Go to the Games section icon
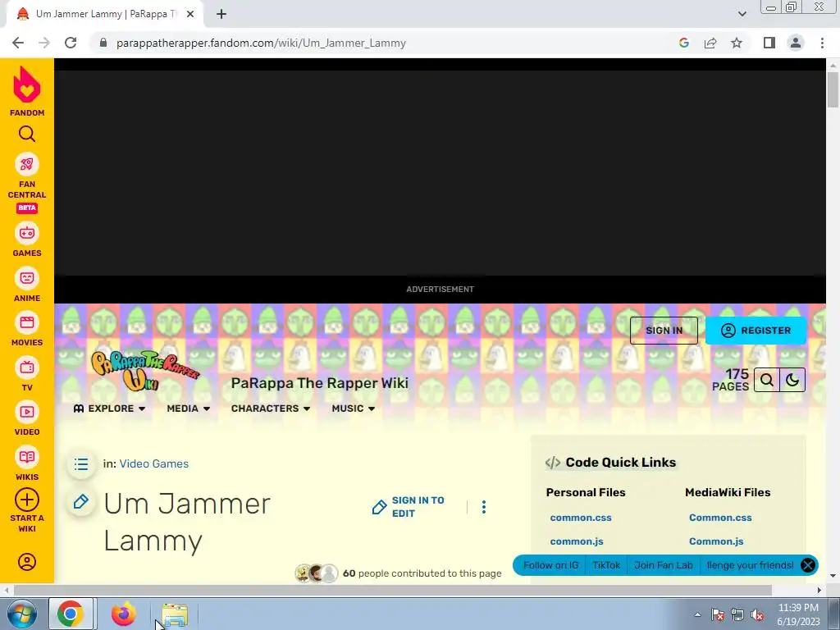 point(27,234)
